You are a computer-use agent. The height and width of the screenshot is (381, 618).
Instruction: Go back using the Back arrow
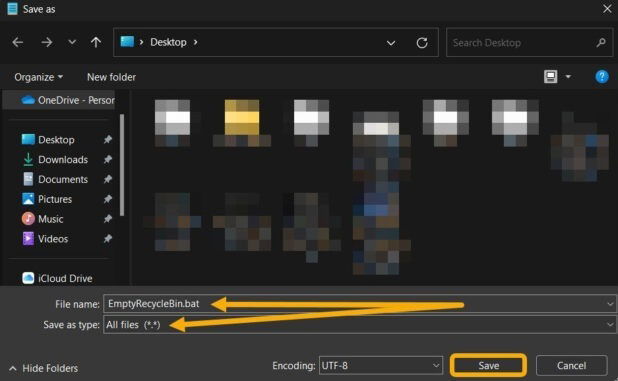click(18, 42)
